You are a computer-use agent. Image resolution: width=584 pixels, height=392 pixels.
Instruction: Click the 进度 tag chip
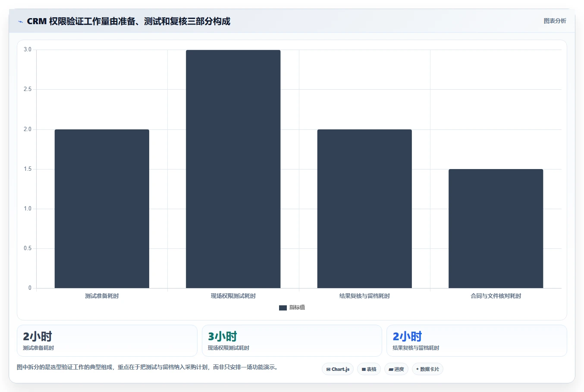point(396,369)
